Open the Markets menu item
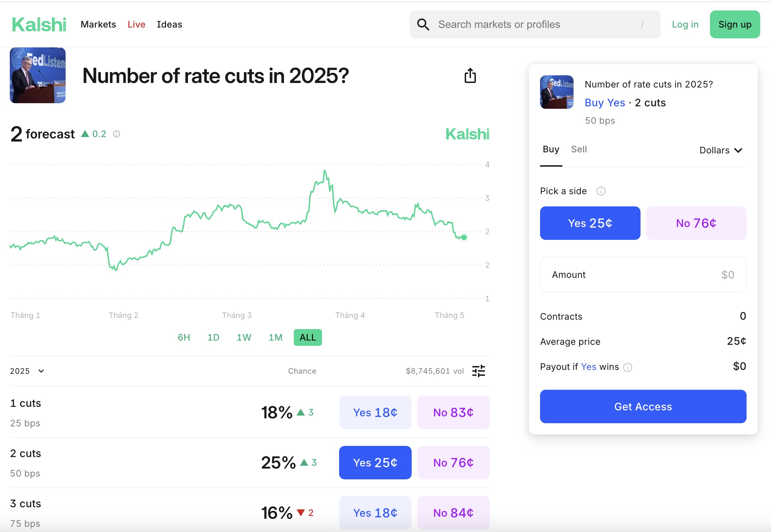The width and height of the screenshot is (771, 532). click(x=98, y=24)
